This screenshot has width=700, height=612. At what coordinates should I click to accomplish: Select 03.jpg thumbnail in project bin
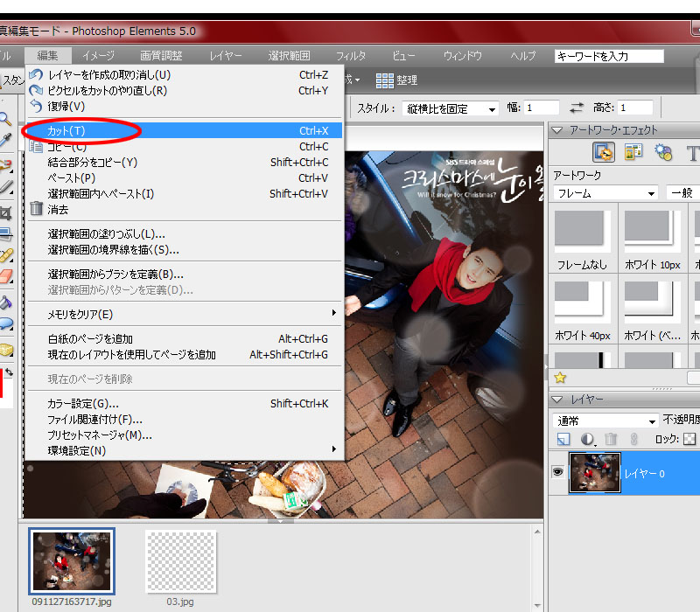(x=181, y=561)
